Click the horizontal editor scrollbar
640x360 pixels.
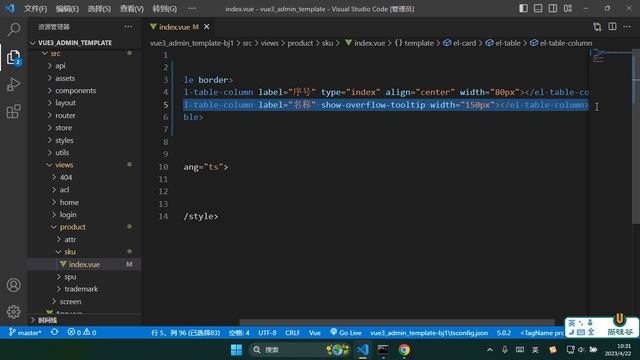click(x=397, y=322)
